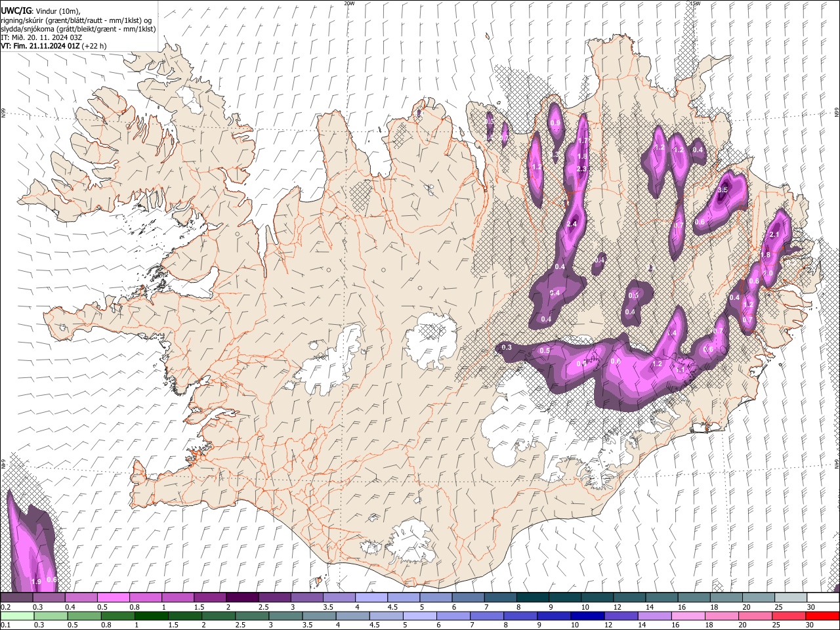Viewport: 840px width, 630px height.
Task: Select the medium blue 8–9 lower legend swatch
Action: tap(520, 616)
